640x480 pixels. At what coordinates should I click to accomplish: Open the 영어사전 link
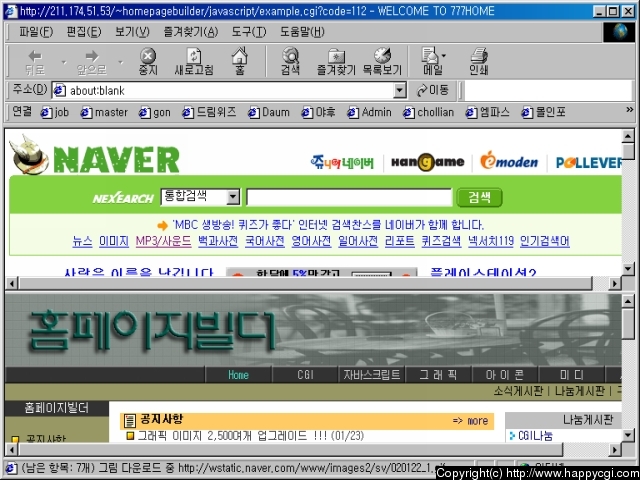click(311, 241)
